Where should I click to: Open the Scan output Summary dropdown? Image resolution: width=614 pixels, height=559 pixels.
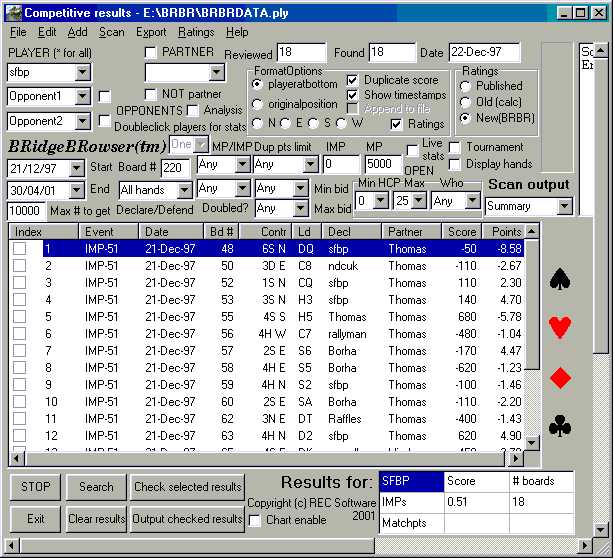pos(564,206)
